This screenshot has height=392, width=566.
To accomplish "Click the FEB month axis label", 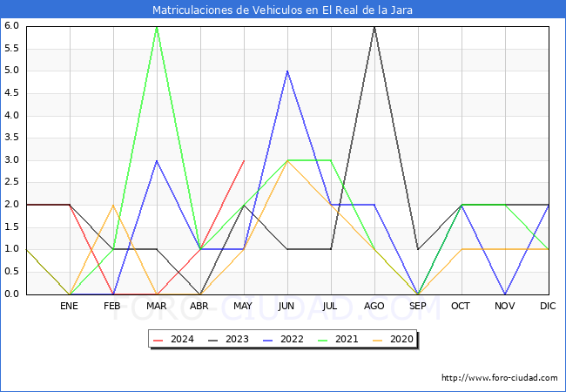I will pyautogui.click(x=112, y=306).
